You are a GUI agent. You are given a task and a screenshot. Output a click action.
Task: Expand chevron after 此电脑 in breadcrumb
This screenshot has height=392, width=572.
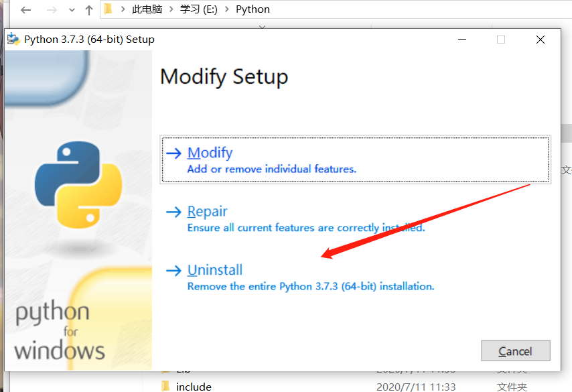(x=171, y=9)
